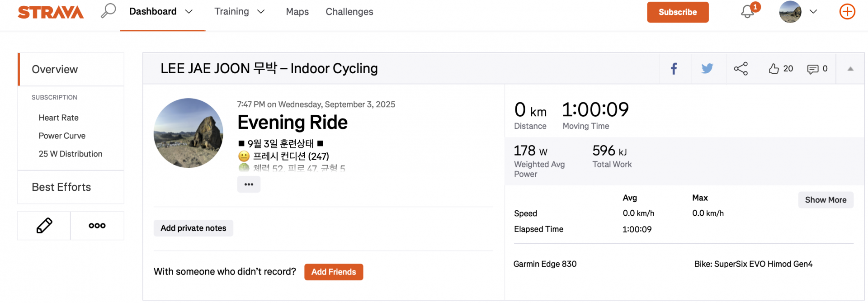Expand description with ellipsis button
868x303 pixels.
249,185
